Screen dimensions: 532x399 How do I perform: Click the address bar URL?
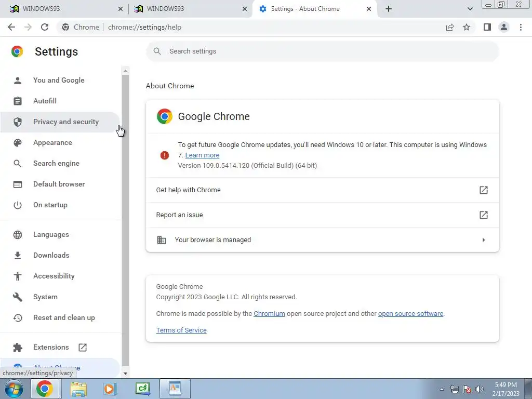(144, 27)
